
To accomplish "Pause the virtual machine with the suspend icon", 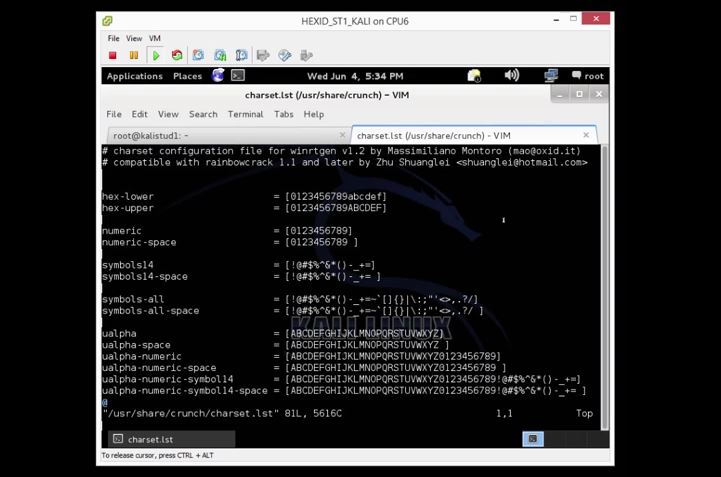I will [134, 56].
